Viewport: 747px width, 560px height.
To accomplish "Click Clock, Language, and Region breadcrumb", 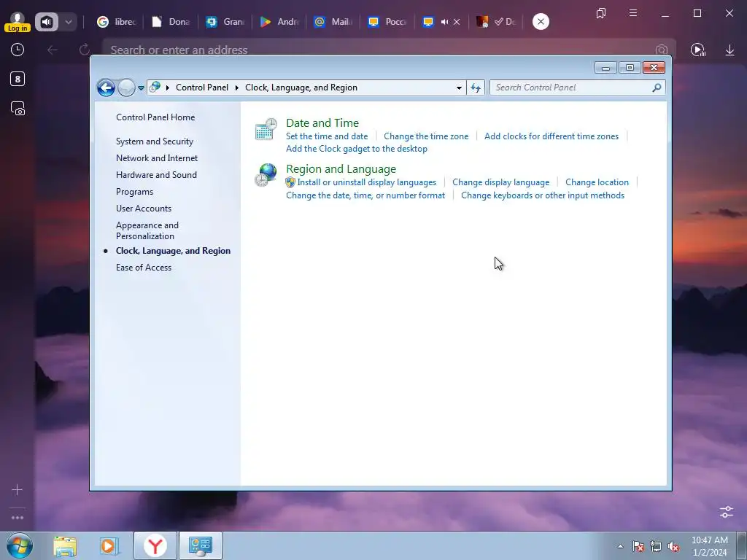I will coord(301,87).
